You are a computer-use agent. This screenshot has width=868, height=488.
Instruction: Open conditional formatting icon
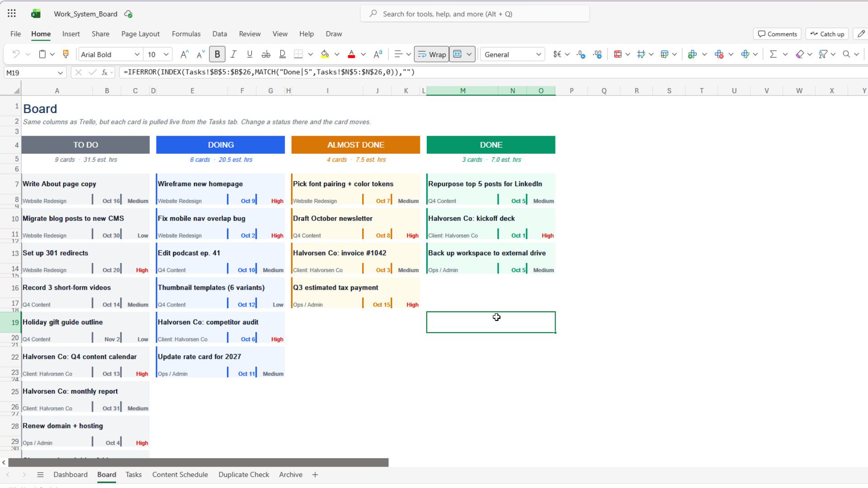point(618,54)
